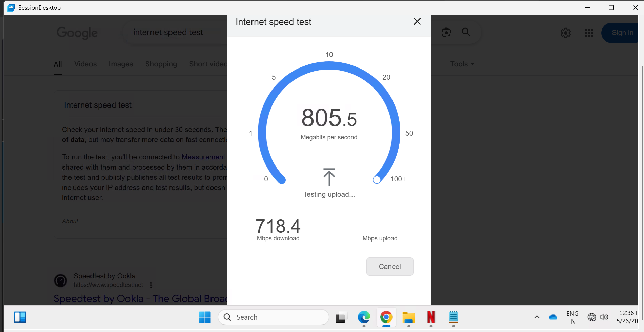Click the Google logo on the results page

pyautogui.click(x=77, y=33)
